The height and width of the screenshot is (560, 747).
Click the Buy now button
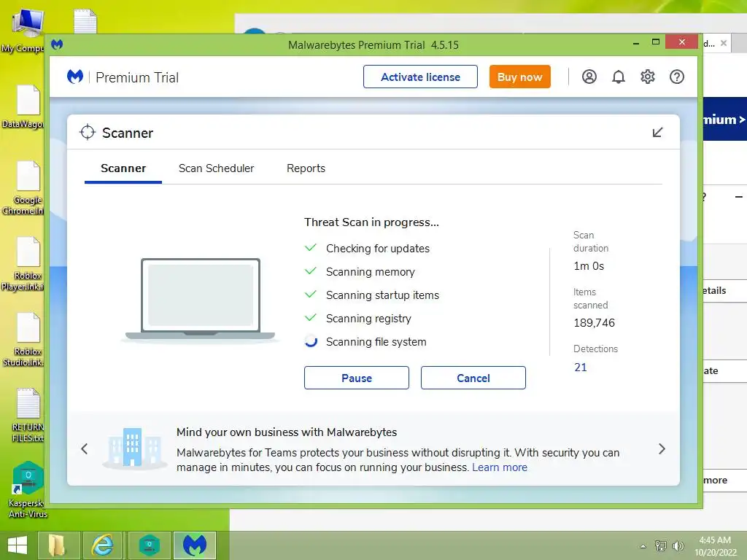(519, 77)
